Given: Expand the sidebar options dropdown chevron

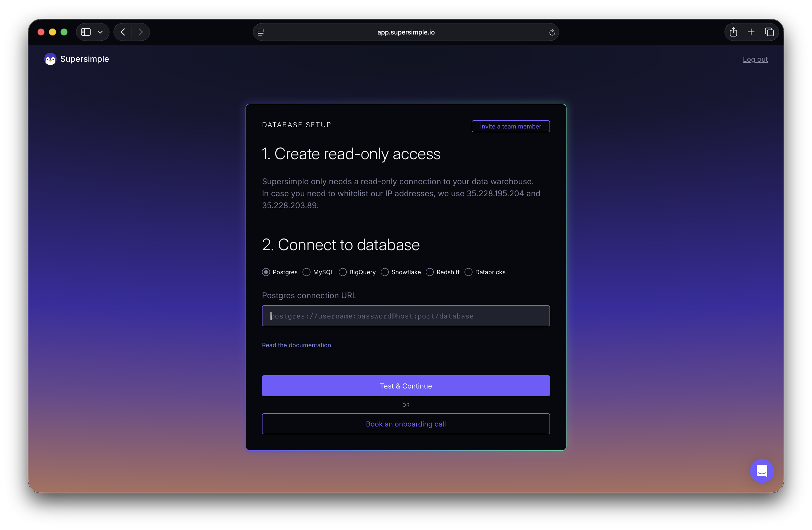Looking at the screenshot, I should tap(100, 32).
